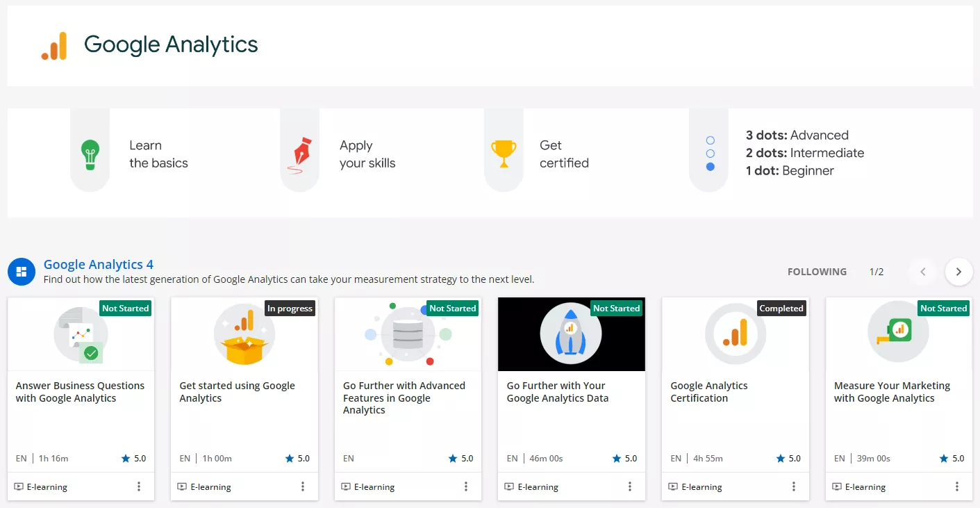Click star rating on Go Further with Your Data
This screenshot has height=508, width=980.
(624, 459)
